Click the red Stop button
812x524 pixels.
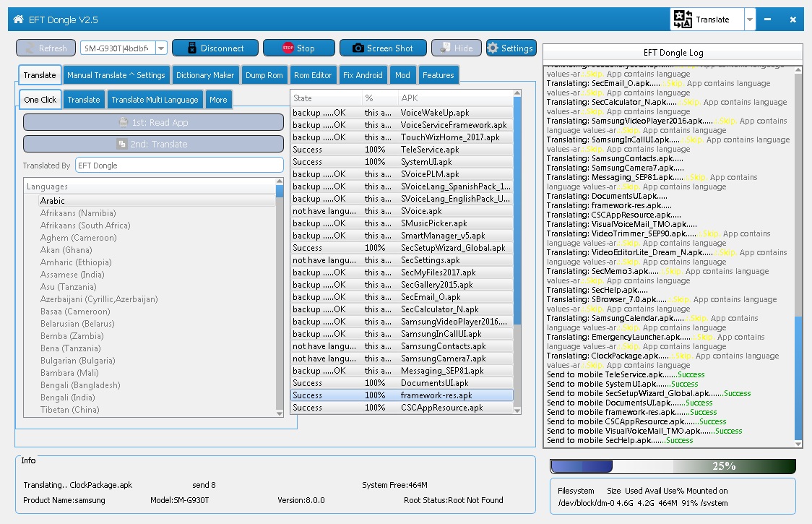[x=299, y=48]
